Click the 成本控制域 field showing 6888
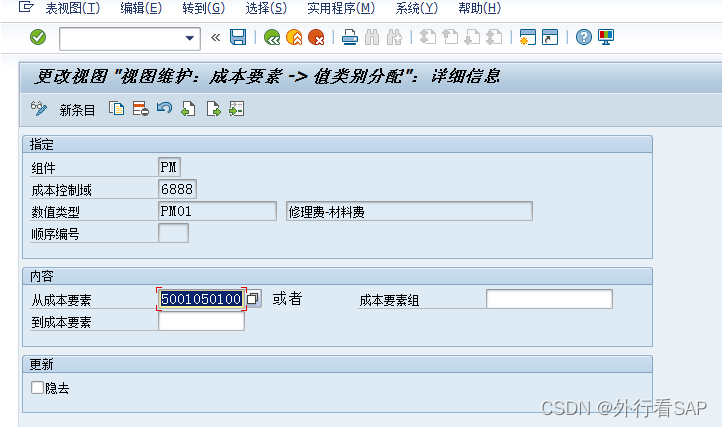 coord(177,189)
